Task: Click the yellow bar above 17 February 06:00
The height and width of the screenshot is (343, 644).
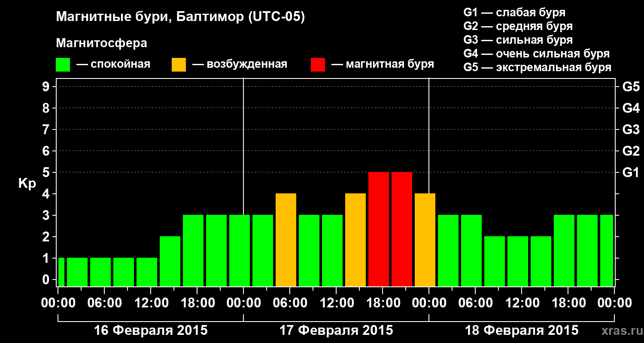Action: 286,240
